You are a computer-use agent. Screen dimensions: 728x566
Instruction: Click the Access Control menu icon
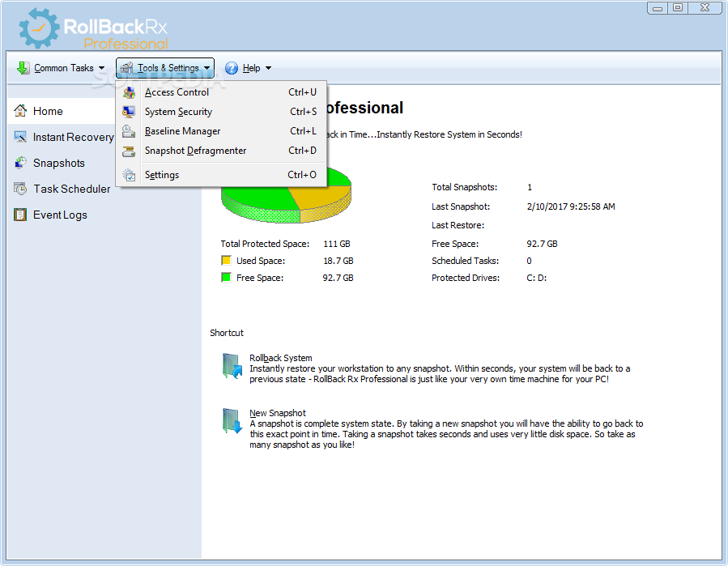click(129, 92)
